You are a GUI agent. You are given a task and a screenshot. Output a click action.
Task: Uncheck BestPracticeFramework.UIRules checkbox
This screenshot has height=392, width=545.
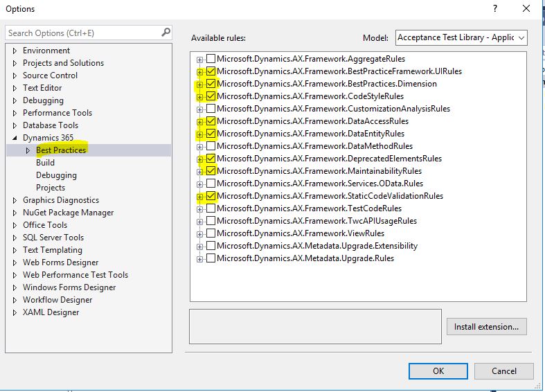tap(211, 71)
